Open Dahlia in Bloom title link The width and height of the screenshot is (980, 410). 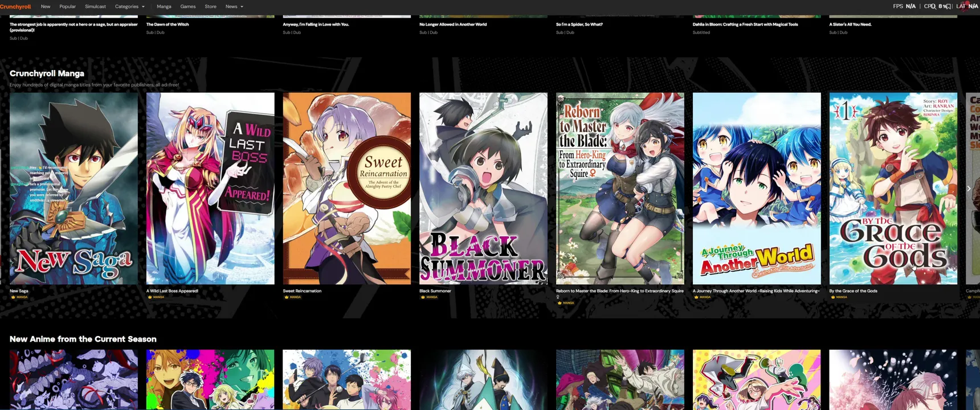click(745, 24)
